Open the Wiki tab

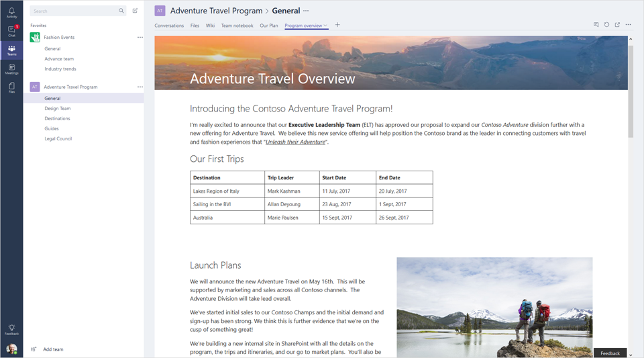point(210,26)
